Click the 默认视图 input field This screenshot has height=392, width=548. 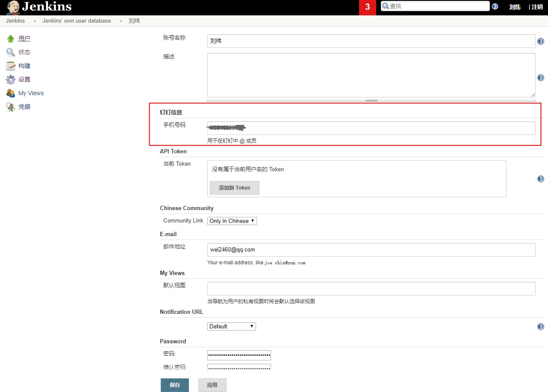pyautogui.click(x=371, y=289)
